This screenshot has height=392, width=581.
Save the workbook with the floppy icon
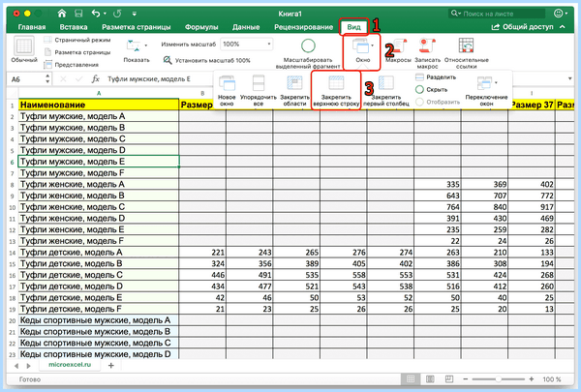pos(78,14)
